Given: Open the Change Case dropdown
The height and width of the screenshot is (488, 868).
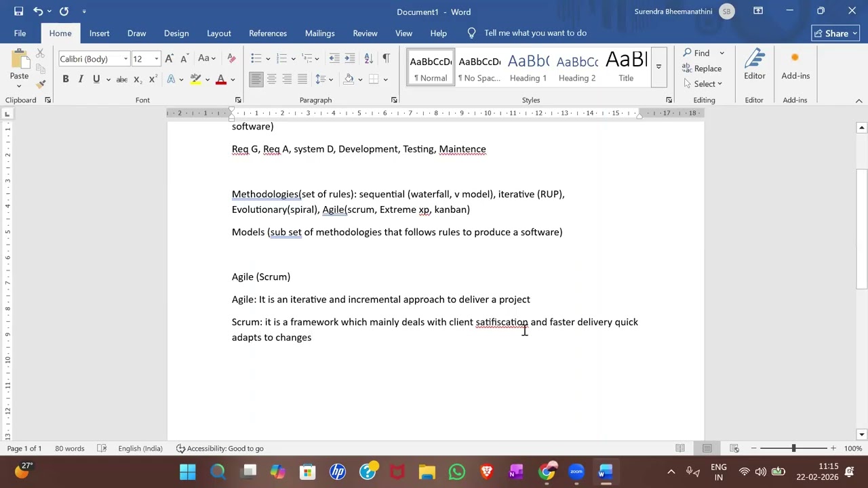Looking at the screenshot, I should pos(207,59).
